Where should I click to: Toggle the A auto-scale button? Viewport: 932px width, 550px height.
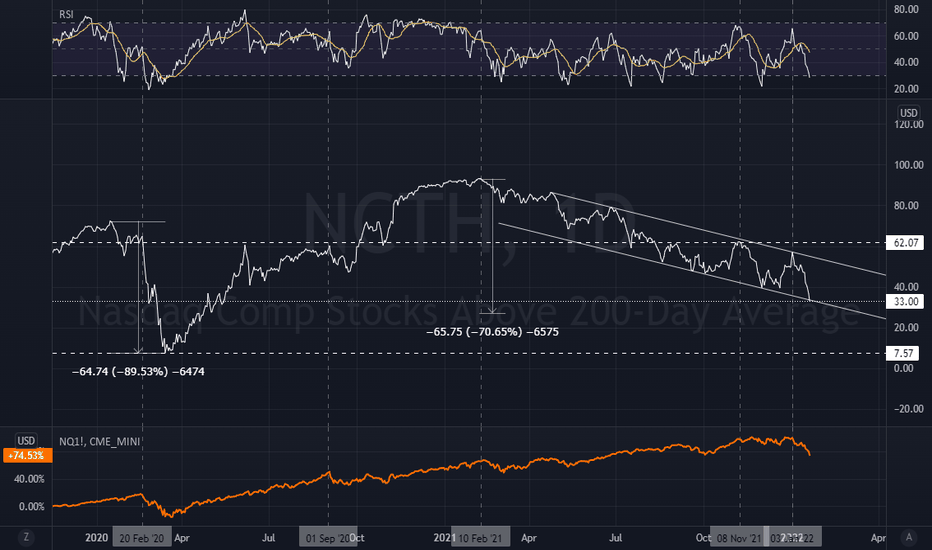coord(908,537)
